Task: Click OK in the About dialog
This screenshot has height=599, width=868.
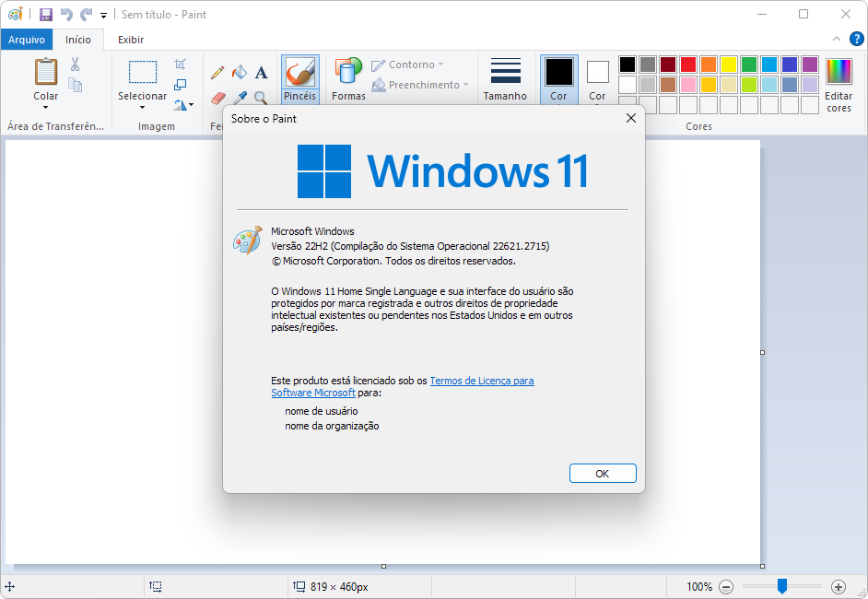Action: (603, 474)
